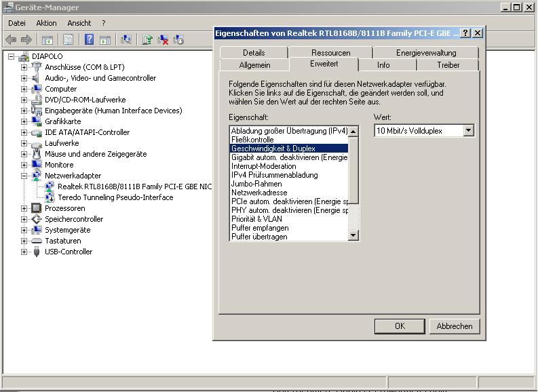This screenshot has height=392, width=538.
Task: Click the USB-Controller plug icon
Action: pos(37,252)
